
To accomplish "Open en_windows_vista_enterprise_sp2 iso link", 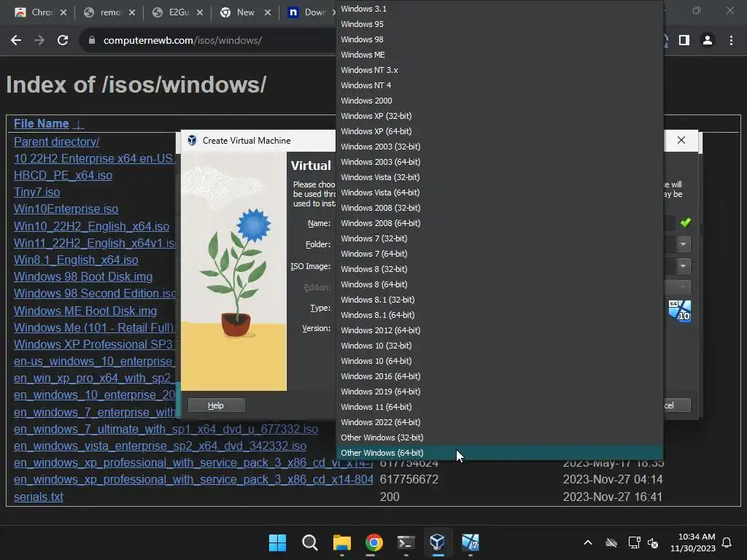I will (160, 446).
